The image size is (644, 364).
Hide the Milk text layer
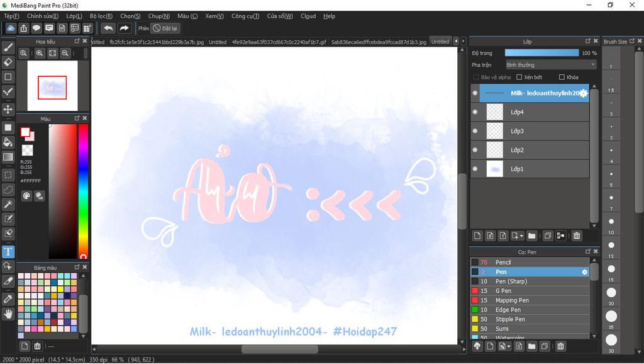coord(475,93)
